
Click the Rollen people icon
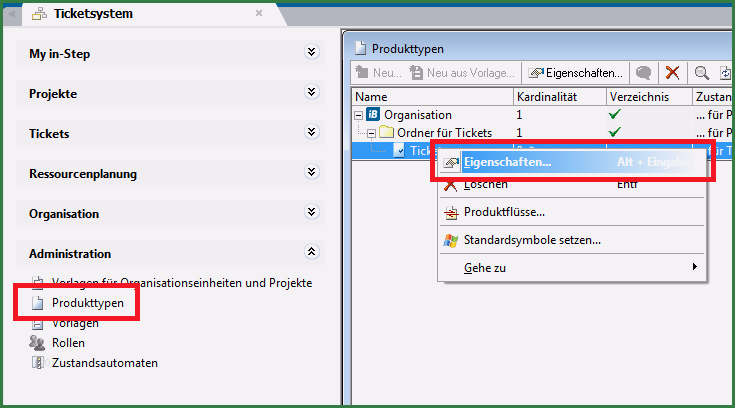(x=39, y=343)
